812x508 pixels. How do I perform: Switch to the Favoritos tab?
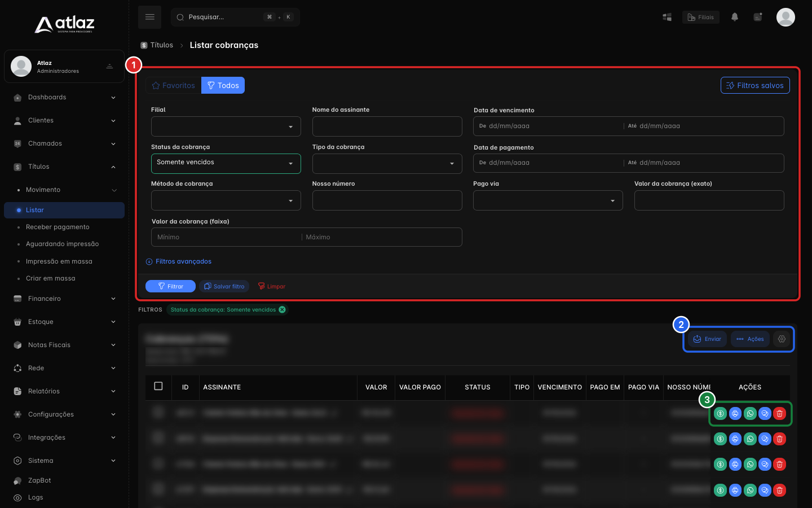pos(174,85)
